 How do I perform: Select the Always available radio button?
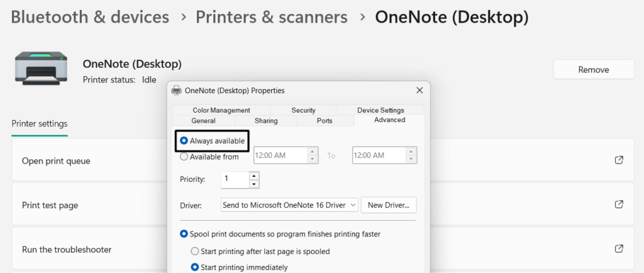coord(184,141)
